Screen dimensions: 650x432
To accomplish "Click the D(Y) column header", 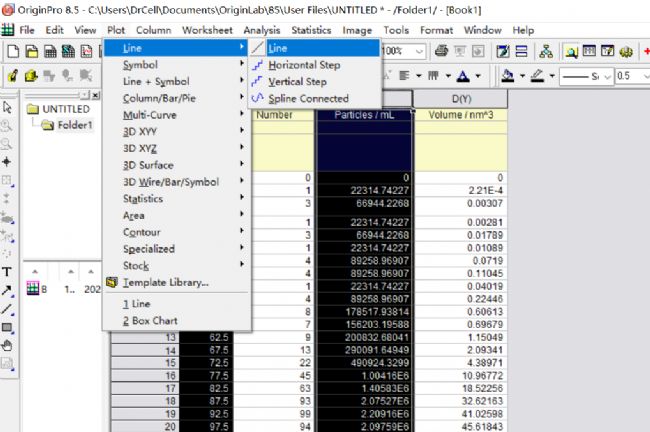I will 461,98.
